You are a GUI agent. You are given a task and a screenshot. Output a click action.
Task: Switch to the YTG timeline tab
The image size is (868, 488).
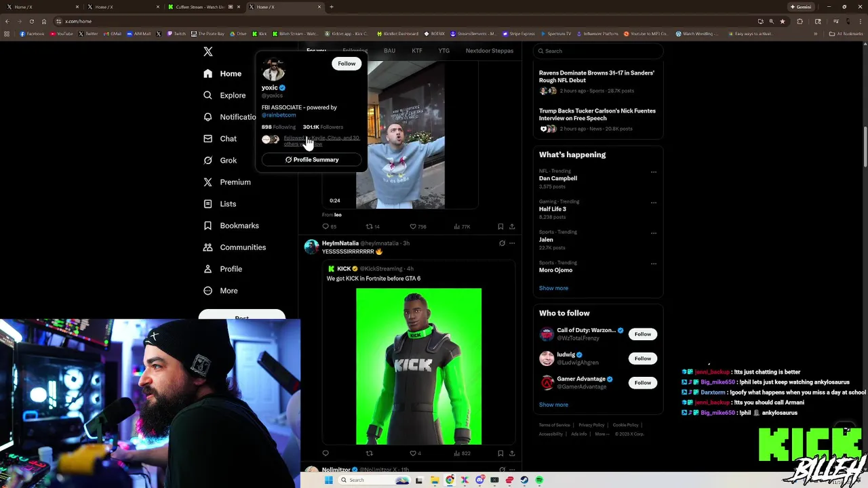click(444, 51)
